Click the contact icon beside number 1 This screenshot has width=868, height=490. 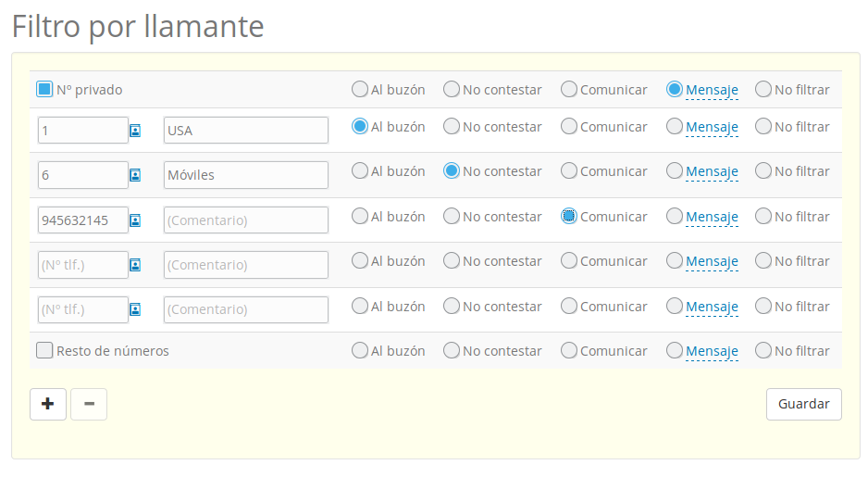pyautogui.click(x=135, y=131)
